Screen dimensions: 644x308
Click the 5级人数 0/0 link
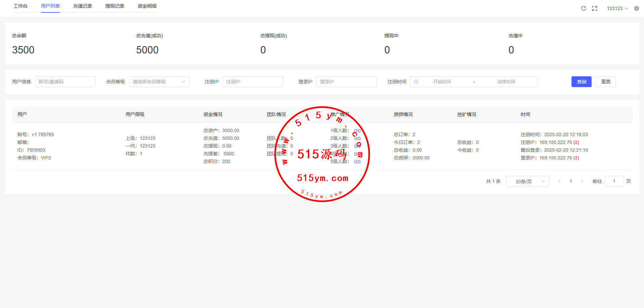coord(357,162)
